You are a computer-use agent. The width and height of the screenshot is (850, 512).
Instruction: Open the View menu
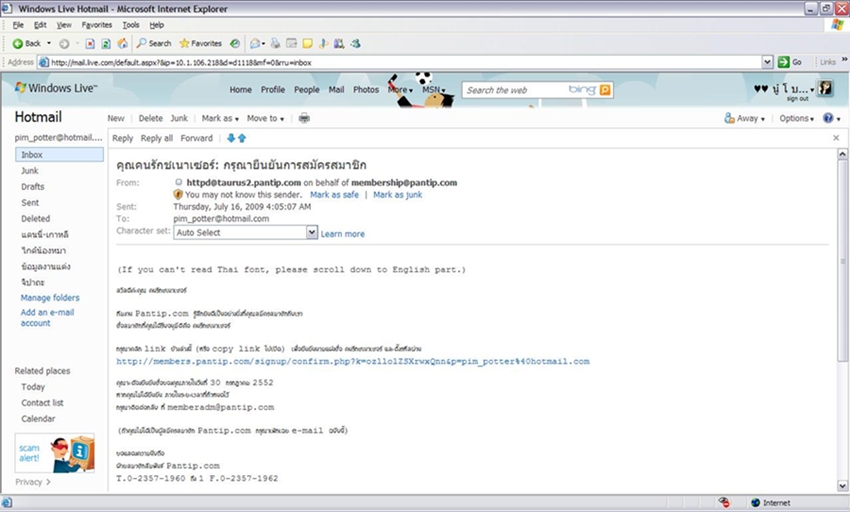[64, 25]
